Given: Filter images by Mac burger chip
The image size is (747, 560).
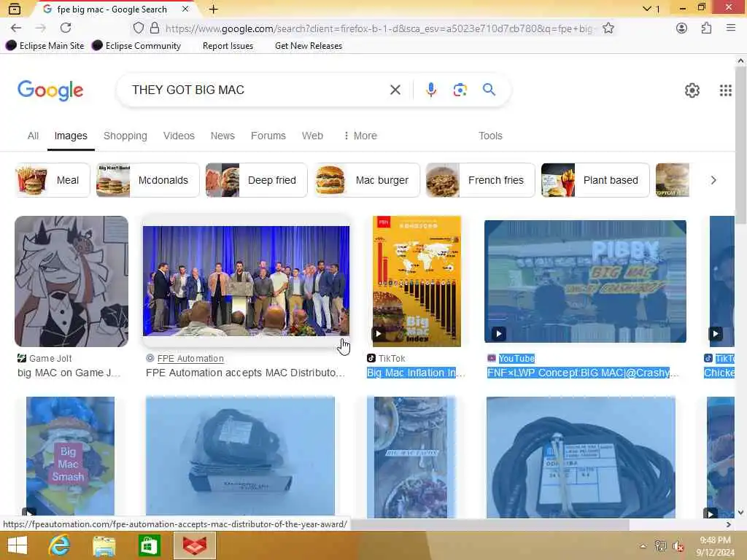Looking at the screenshot, I should click(x=367, y=180).
